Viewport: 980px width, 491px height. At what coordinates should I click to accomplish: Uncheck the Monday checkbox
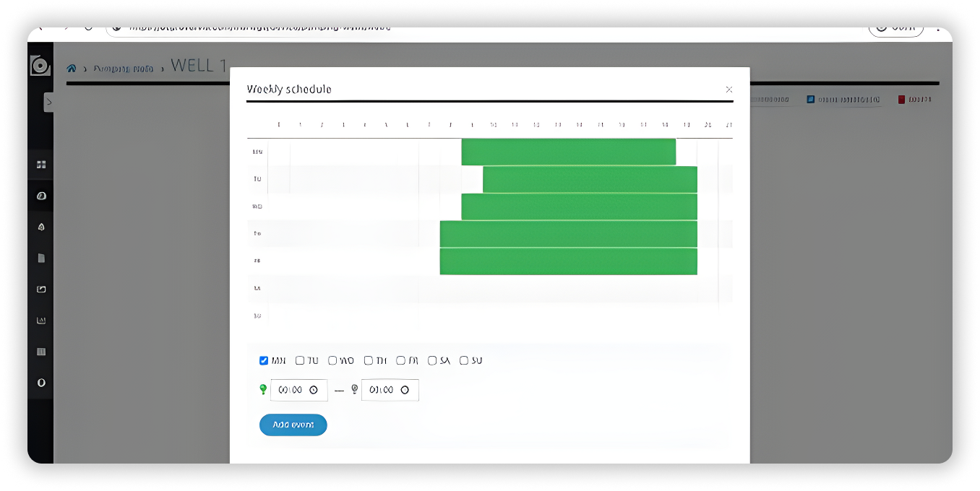tap(264, 360)
